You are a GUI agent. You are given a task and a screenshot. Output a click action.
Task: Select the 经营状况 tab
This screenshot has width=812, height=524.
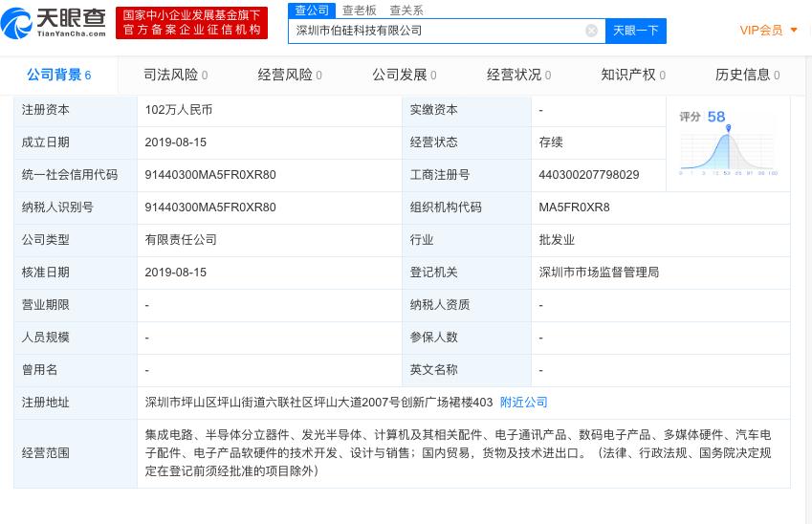tap(519, 75)
